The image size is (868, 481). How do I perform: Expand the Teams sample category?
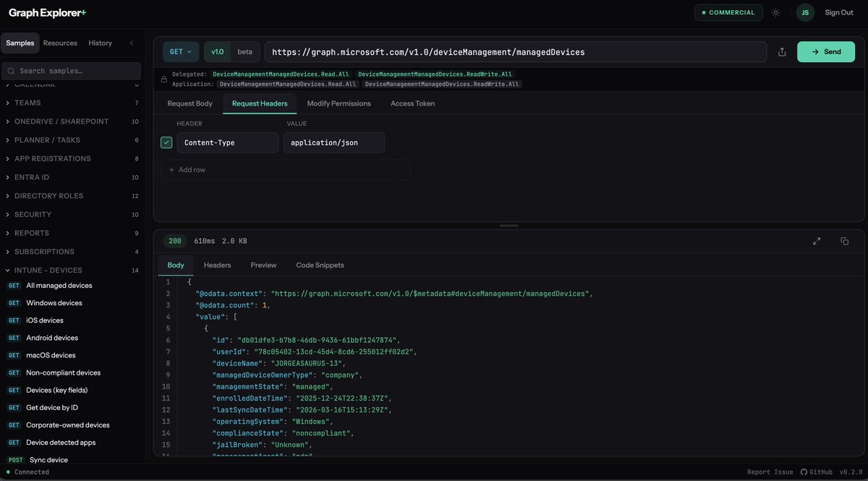tap(72, 103)
